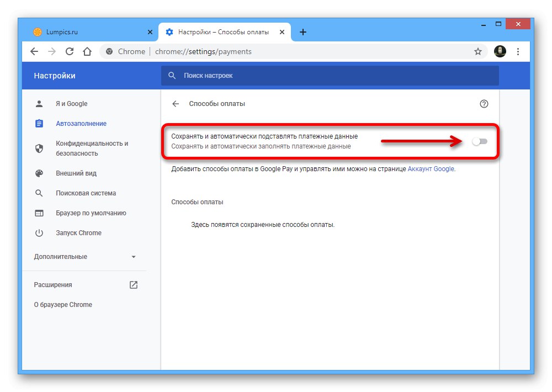Collapse the Дополнительные chevron
The height and width of the screenshot is (392, 552).
pos(133,256)
